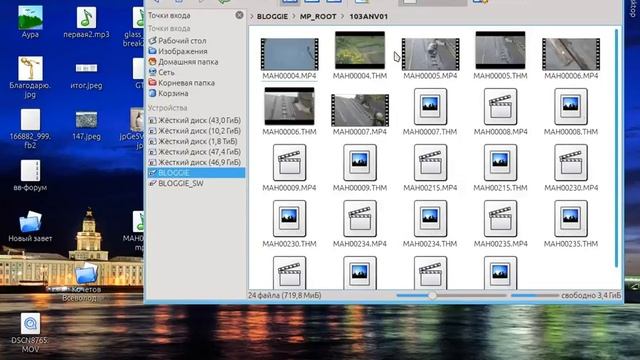The width and height of the screenshot is (640, 360).
Task: Expand the arrow between BLOGGIE and MP_ROOT
Action: [x=294, y=17]
